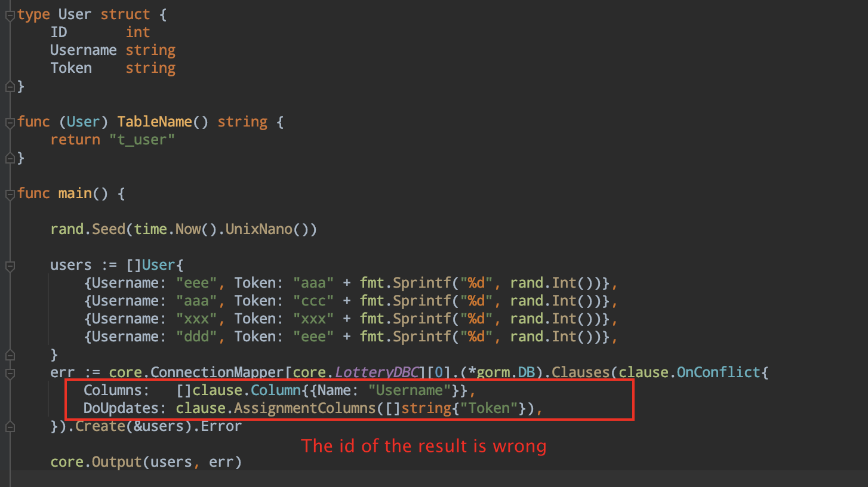Viewport: 868px width, 487px height.
Task: Click the Username field in struct definition
Action: point(83,50)
